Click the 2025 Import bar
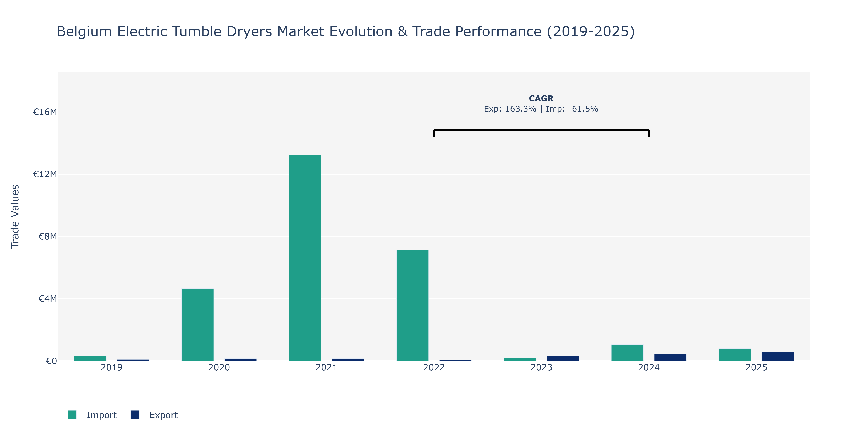 pyautogui.click(x=735, y=355)
